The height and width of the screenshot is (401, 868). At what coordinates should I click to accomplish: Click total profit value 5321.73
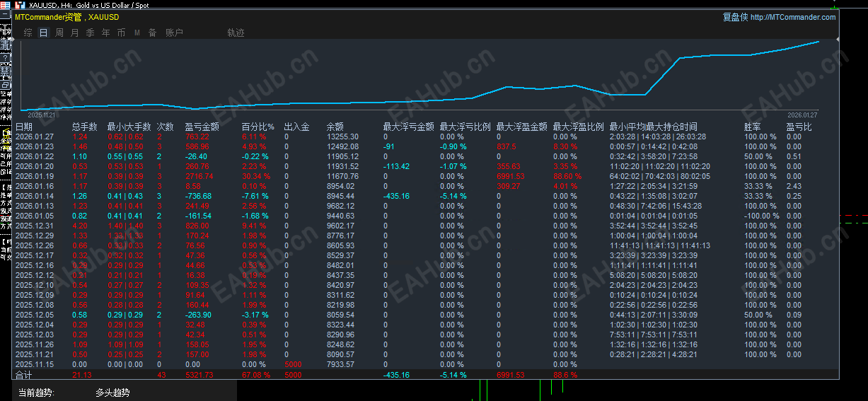click(199, 375)
